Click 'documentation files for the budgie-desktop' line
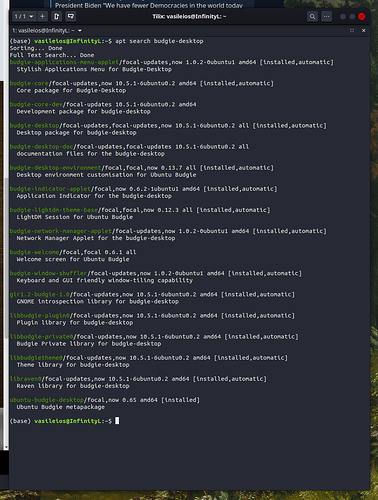This screenshot has height=500, width=378. point(91,154)
